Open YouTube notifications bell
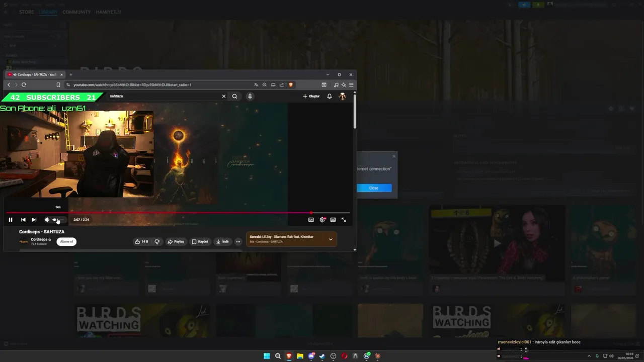Viewport: 644px width, 362px height. pyautogui.click(x=330, y=96)
